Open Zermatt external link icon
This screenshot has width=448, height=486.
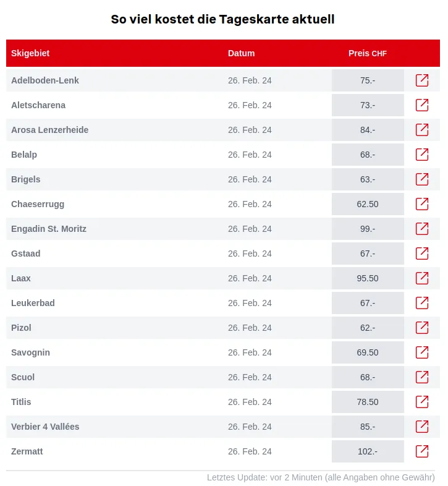click(x=422, y=451)
